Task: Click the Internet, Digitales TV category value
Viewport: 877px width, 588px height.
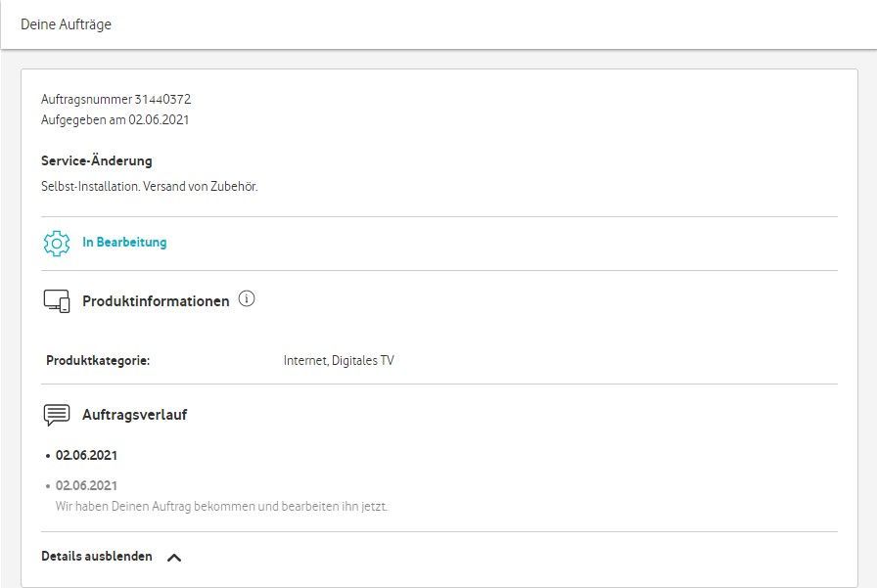Action: pos(338,360)
